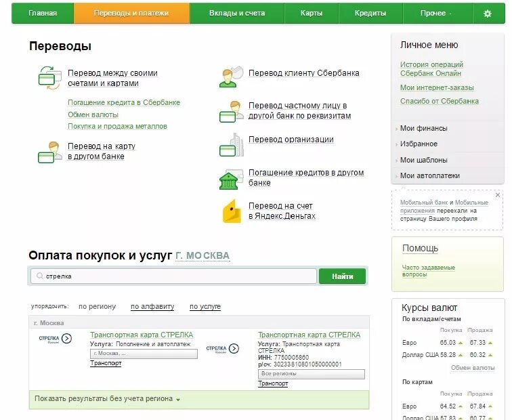
Task: Open the Вклады и счета tab
Action: (237, 13)
